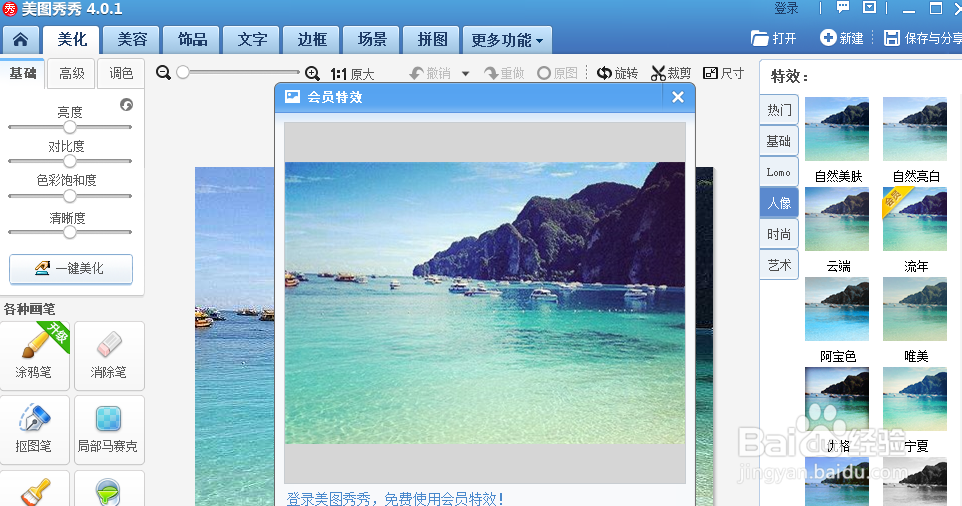Apply the 自然亮白 effect thumbnail
This screenshot has width=962, height=506.
[x=915, y=129]
